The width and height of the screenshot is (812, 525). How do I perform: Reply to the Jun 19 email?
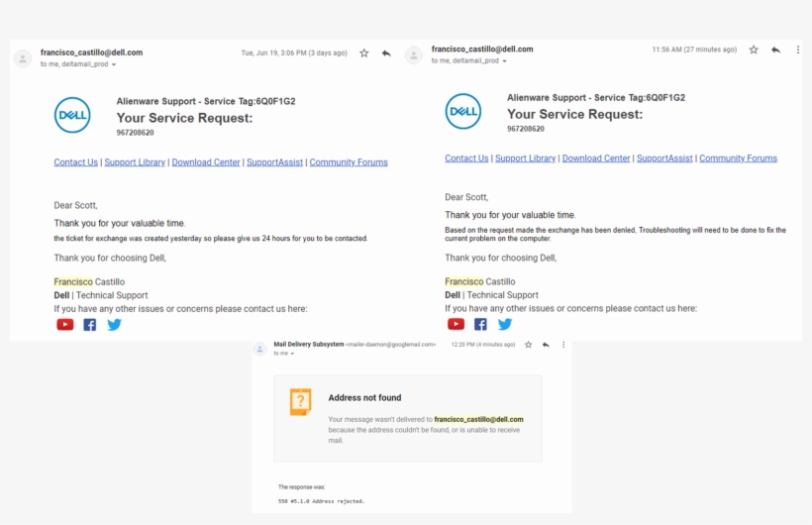click(x=386, y=52)
